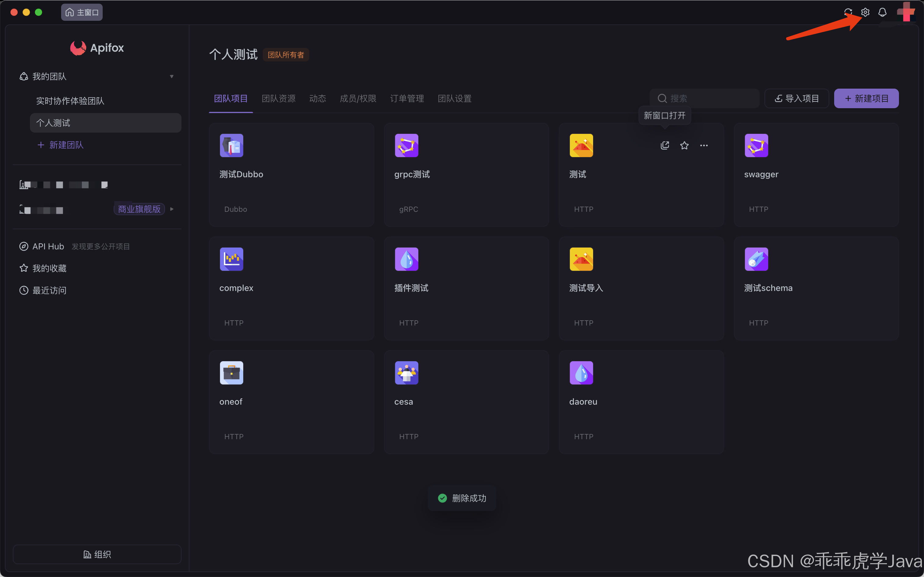The width and height of the screenshot is (924, 577).
Task: Switch to the 成员/权限 tab
Action: 358,98
